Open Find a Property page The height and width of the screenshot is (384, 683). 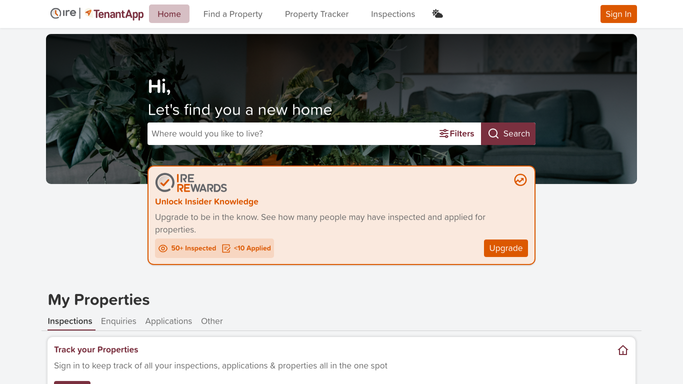pyautogui.click(x=233, y=14)
